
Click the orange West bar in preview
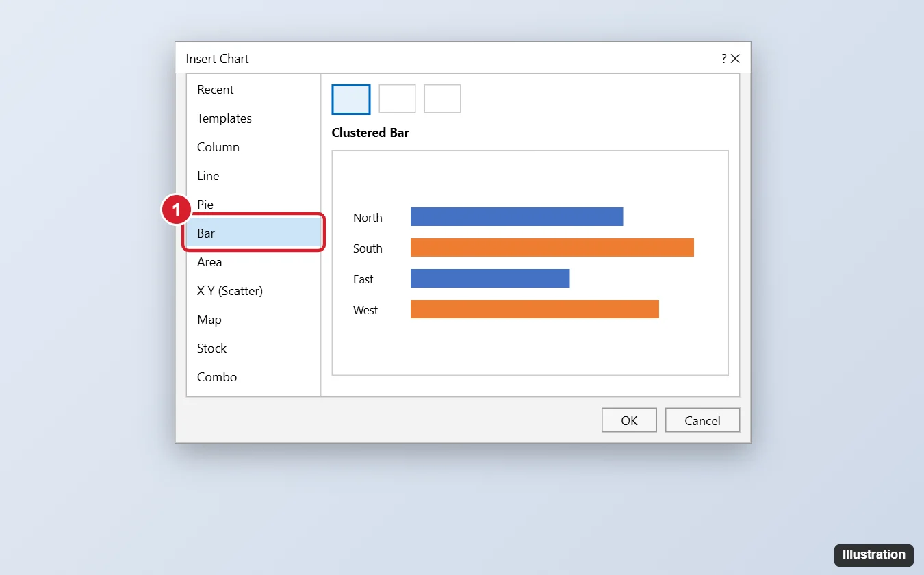tap(535, 309)
